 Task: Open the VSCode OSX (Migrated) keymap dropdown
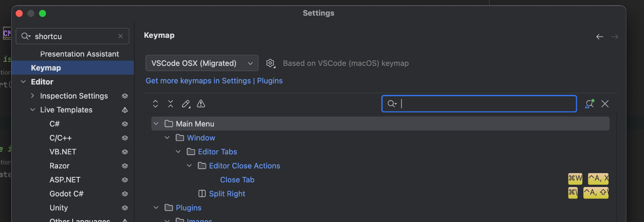pos(202,63)
